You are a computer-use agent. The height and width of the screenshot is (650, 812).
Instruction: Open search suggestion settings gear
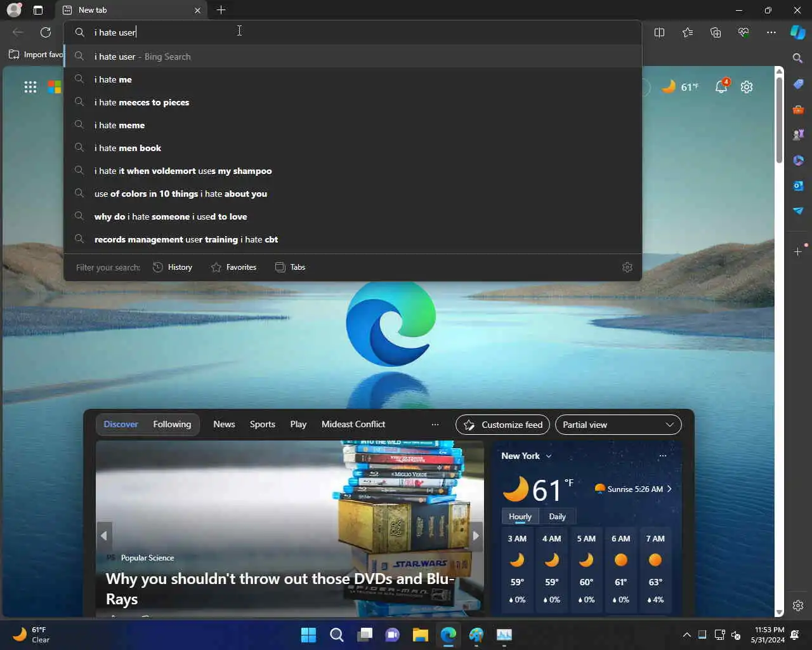[627, 267]
